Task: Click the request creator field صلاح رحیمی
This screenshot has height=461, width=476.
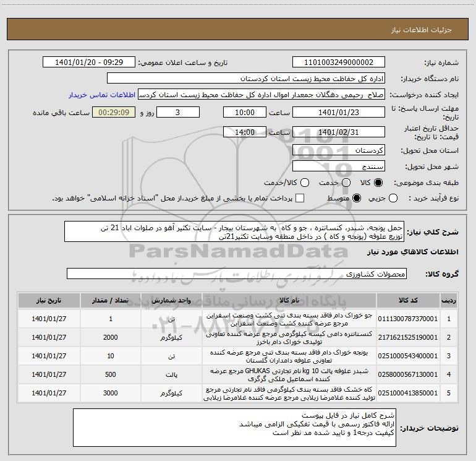Action: 261,95
